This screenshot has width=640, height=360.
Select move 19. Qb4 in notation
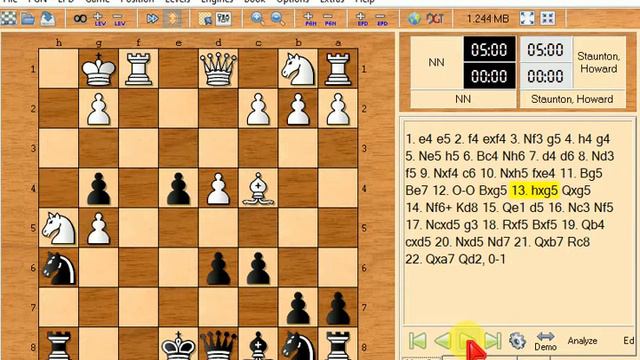click(x=583, y=225)
